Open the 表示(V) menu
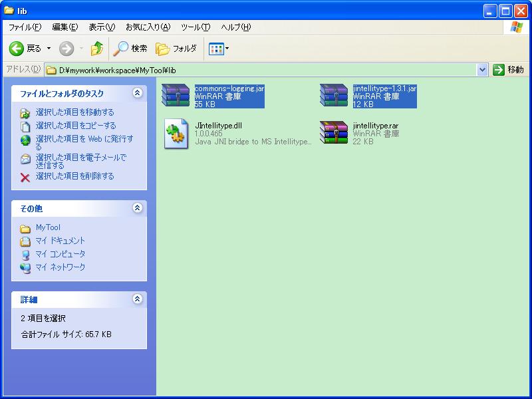 [102, 27]
